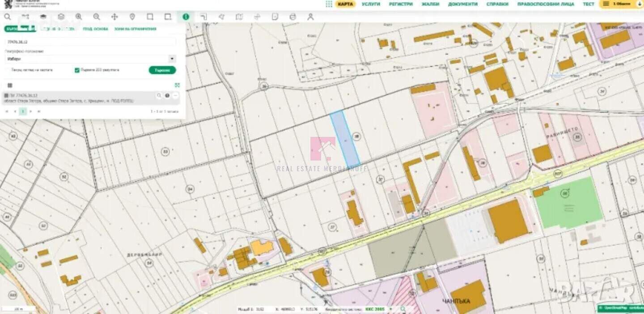Select the rectangle selection tool
644x314 pixels.
[x=150, y=17]
